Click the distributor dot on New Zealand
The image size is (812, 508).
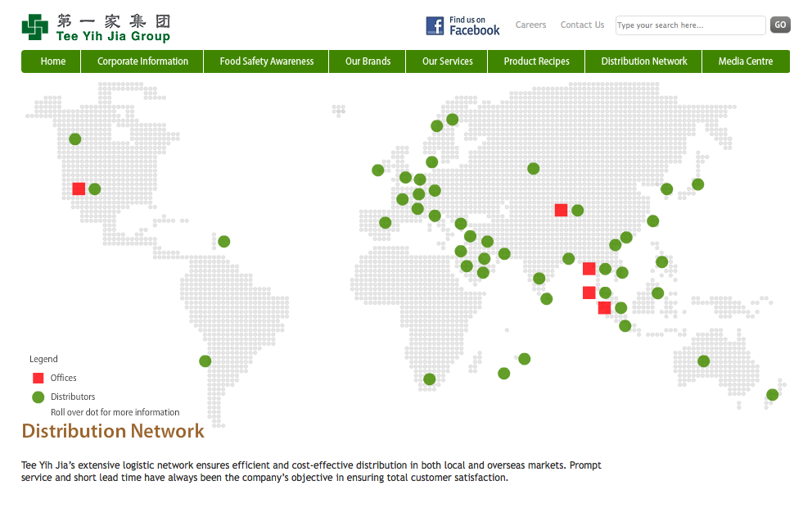[x=772, y=395]
